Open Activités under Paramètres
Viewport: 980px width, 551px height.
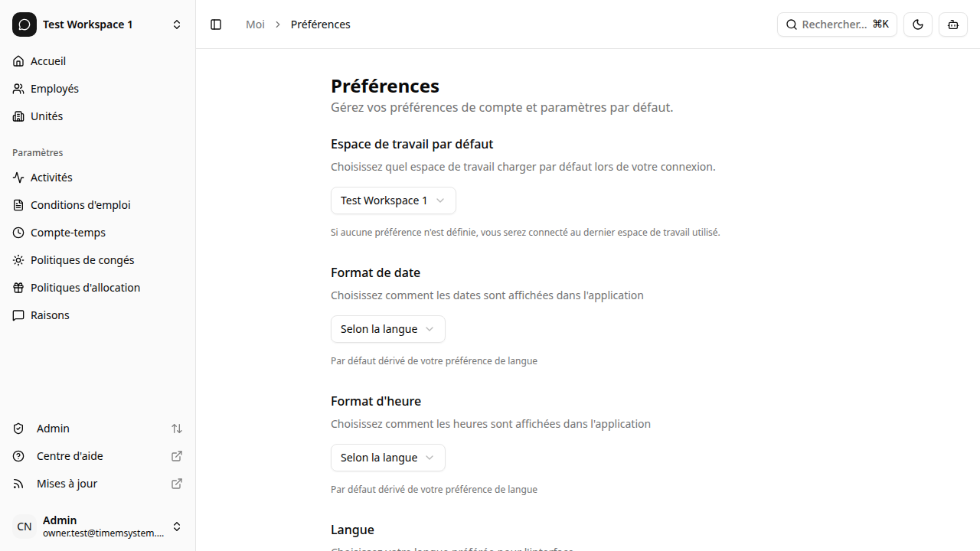click(52, 177)
